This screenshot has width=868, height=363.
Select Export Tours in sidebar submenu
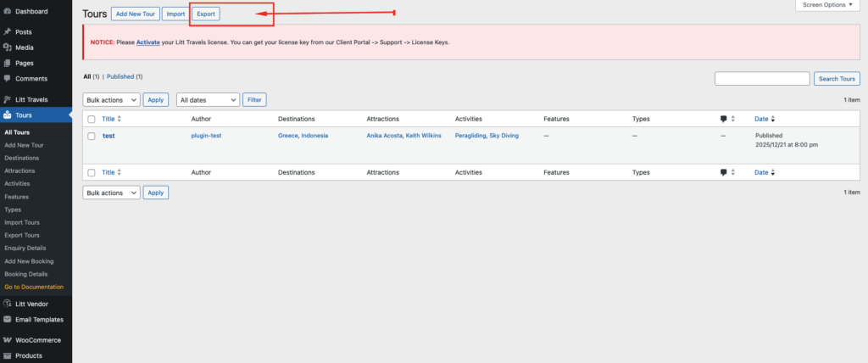22,235
